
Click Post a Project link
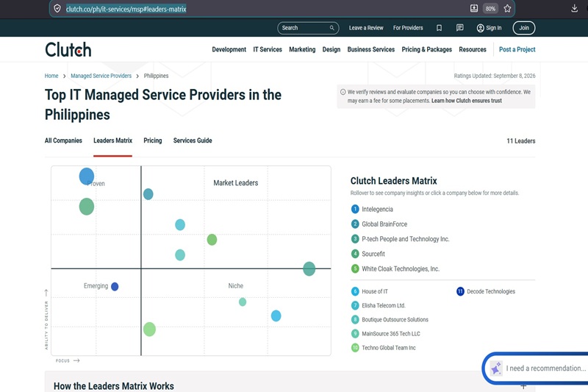[517, 49]
